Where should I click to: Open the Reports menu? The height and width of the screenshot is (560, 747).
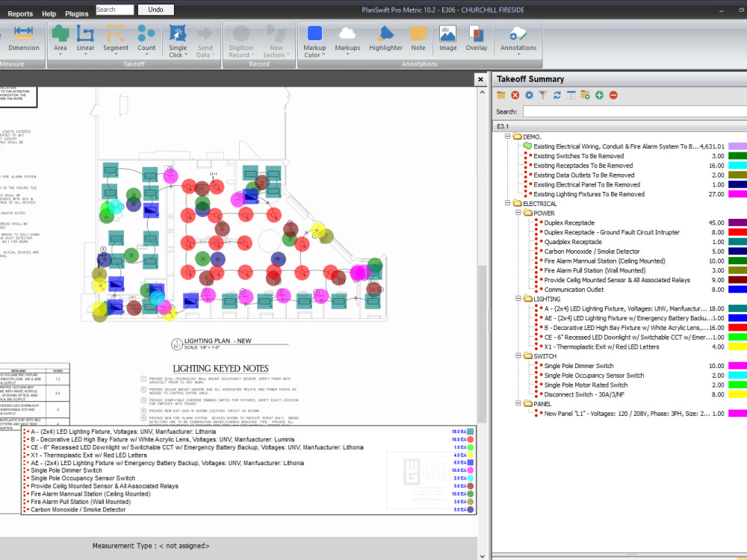(x=20, y=13)
